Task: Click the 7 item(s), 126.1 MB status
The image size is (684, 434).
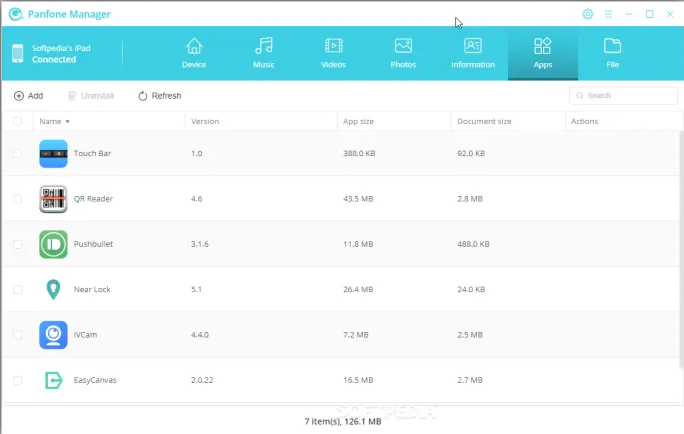Action: [x=343, y=421]
